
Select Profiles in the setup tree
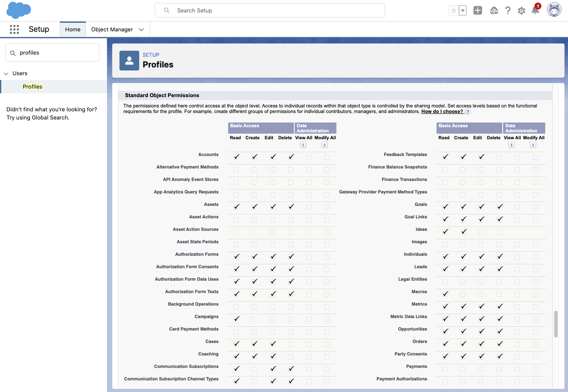[33, 87]
